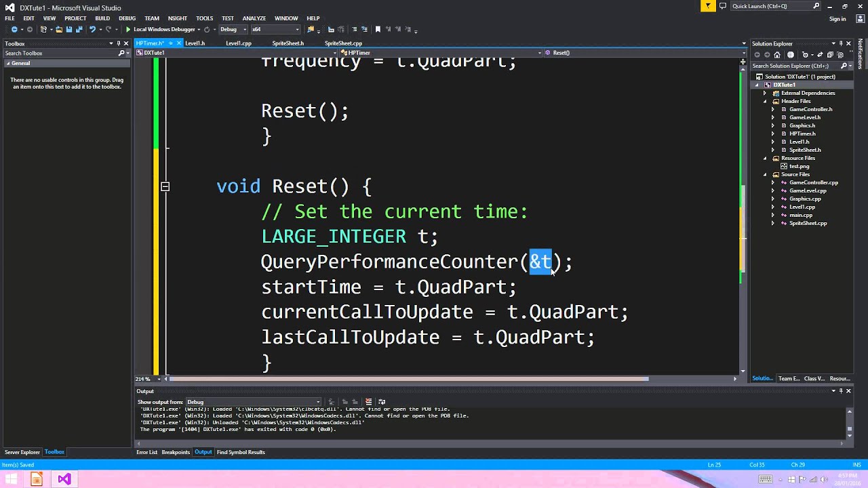The width and height of the screenshot is (868, 488).
Task: Click the Sign in link
Action: (x=837, y=19)
